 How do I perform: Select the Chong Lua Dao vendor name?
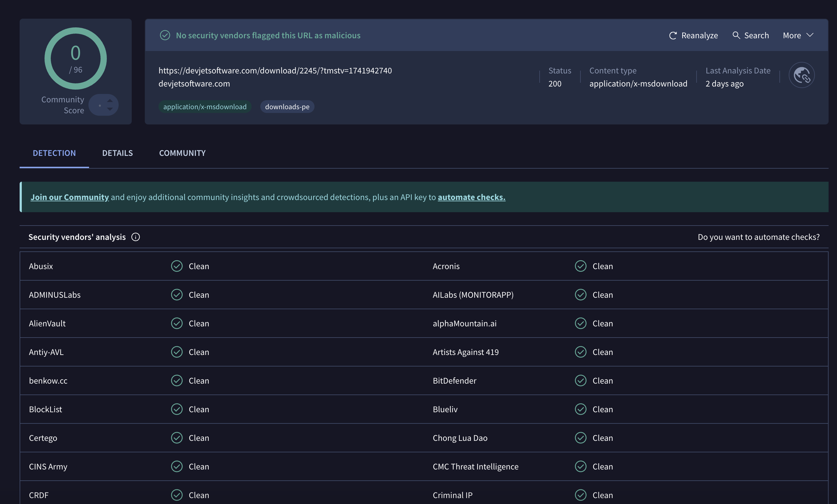[x=460, y=438]
